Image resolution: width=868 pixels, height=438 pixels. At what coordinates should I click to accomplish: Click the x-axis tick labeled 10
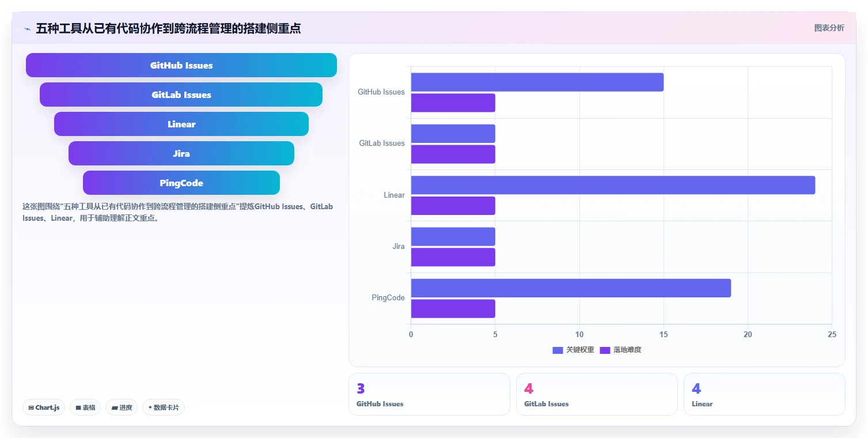coord(579,334)
